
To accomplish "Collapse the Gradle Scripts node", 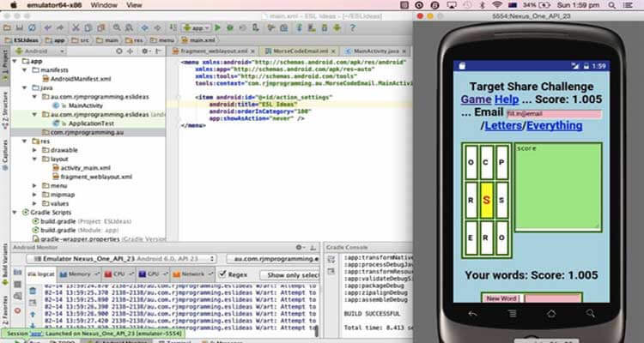I will [15, 213].
